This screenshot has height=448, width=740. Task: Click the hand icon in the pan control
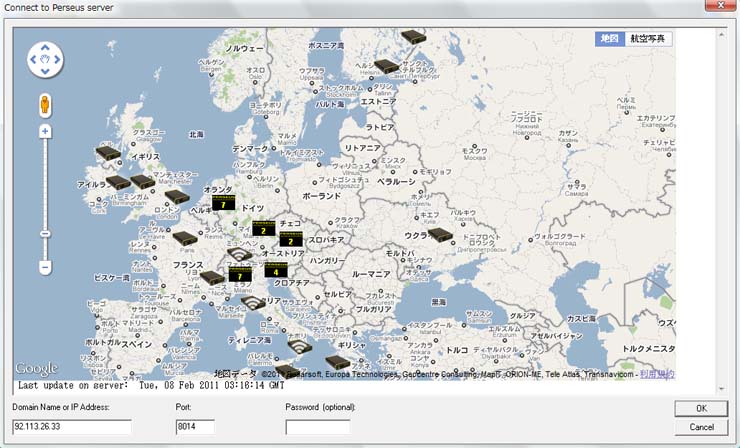45,59
